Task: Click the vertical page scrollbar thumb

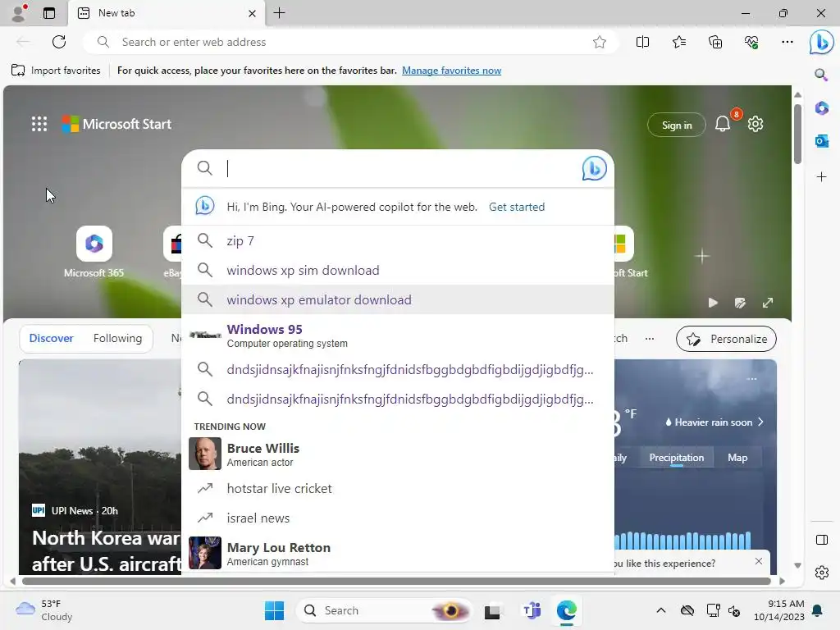Action: coord(797,134)
